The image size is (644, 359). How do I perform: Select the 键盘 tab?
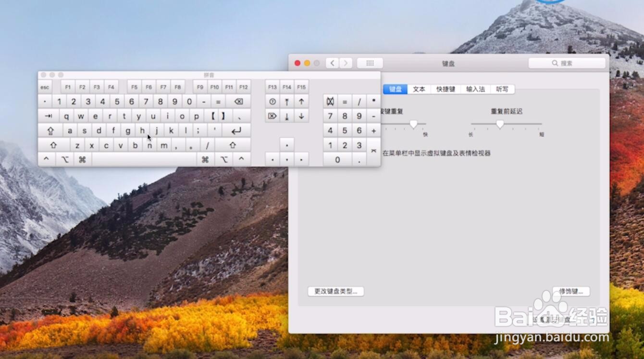coord(396,89)
